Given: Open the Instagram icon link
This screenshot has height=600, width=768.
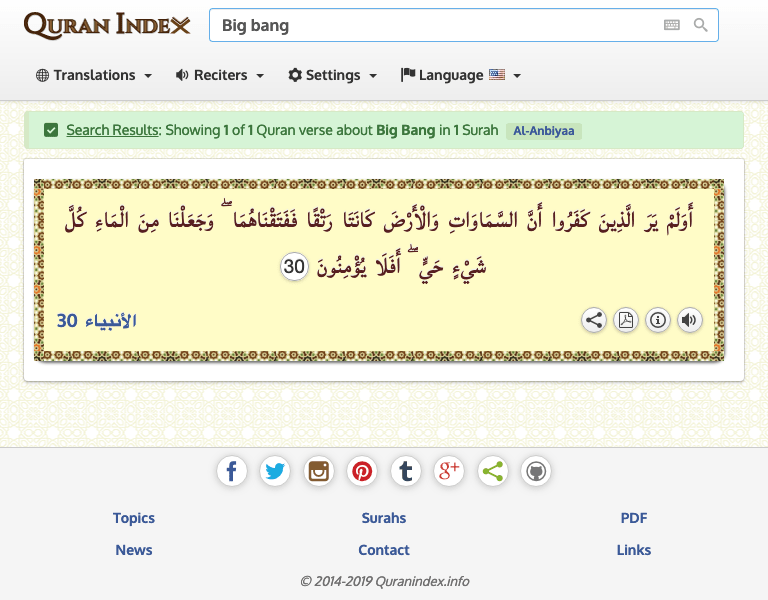Looking at the screenshot, I should pos(319,471).
